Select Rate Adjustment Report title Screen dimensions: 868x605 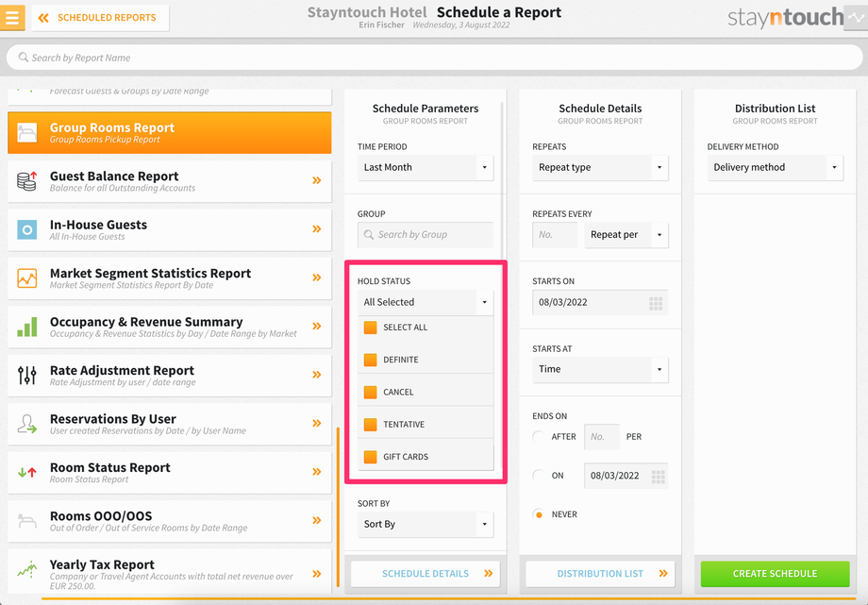click(x=122, y=370)
